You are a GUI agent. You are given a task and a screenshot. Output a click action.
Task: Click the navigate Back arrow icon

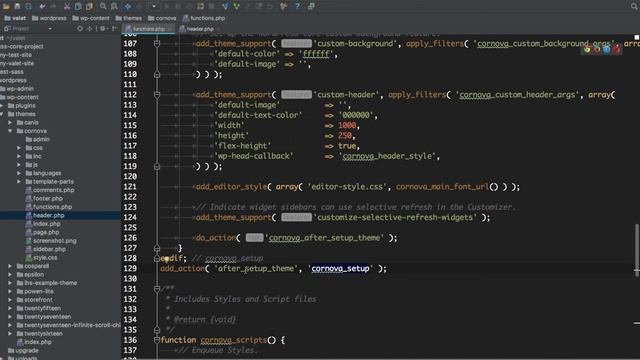128,7
